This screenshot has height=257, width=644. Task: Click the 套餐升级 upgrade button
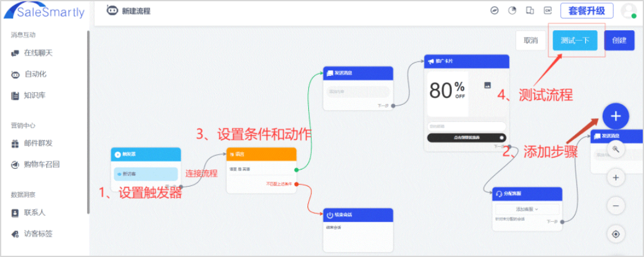(587, 11)
